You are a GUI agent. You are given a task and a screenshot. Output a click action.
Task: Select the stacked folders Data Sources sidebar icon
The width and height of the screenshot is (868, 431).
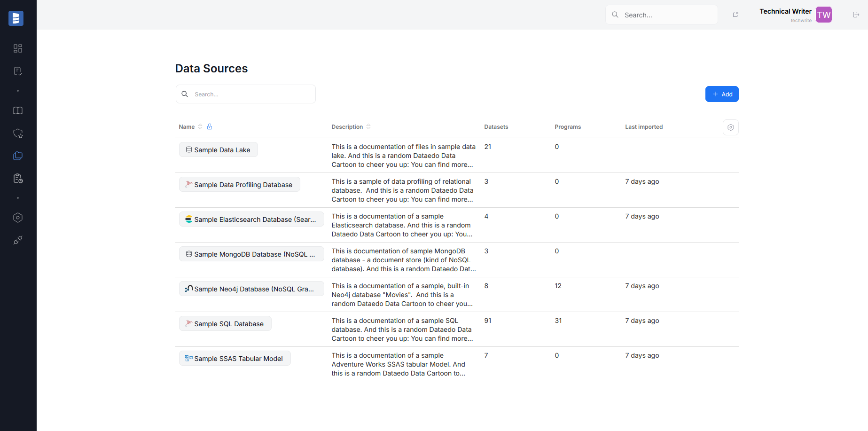18,156
